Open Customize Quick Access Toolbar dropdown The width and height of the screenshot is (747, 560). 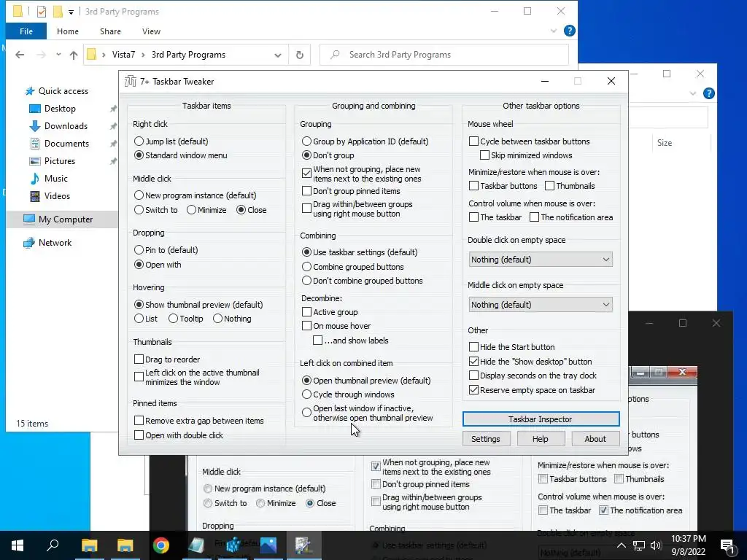pos(71,12)
